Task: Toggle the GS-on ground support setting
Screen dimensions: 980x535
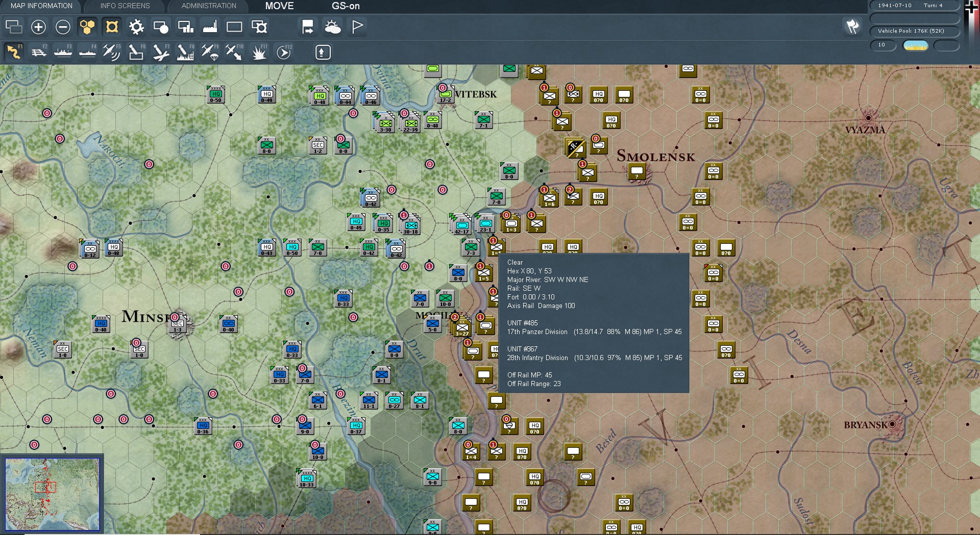Action: 346,6
